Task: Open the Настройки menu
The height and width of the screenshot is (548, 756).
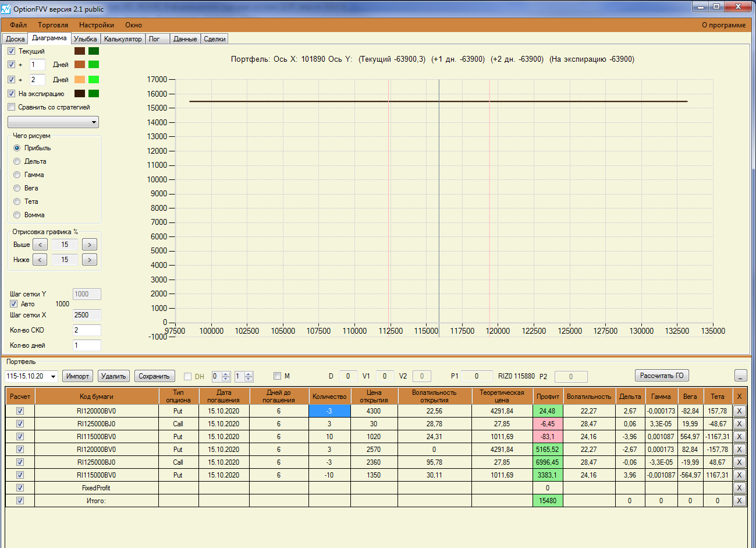Action: tap(97, 25)
